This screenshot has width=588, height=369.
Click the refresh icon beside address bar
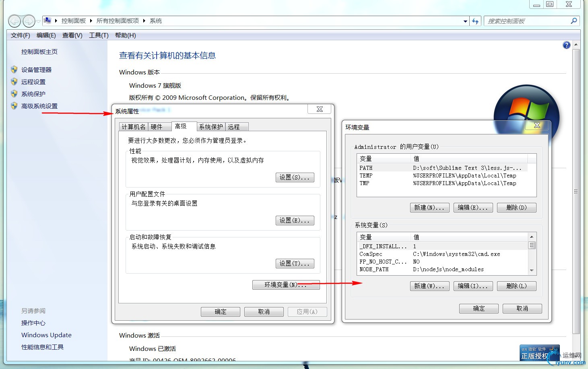coord(475,21)
